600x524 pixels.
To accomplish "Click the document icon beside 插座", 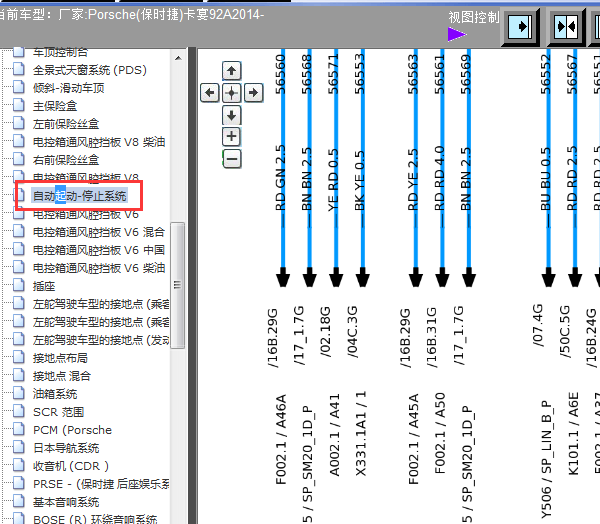I will 18,285.
